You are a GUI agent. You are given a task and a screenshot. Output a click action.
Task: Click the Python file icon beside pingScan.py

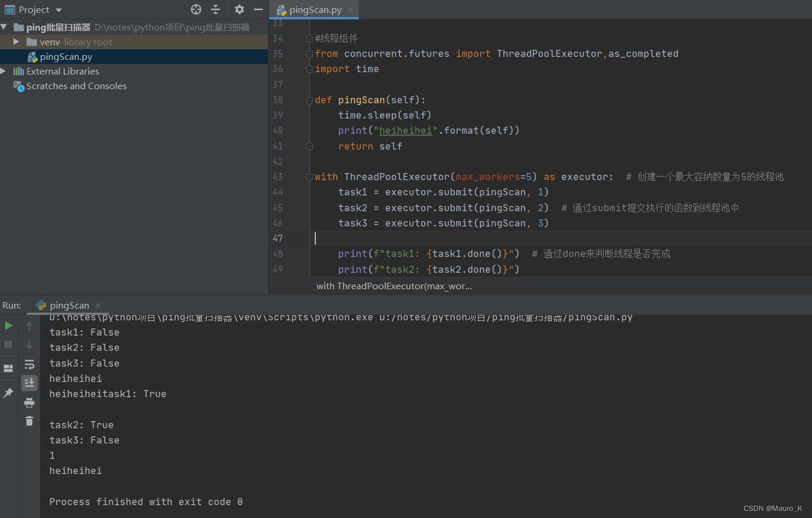[33, 57]
